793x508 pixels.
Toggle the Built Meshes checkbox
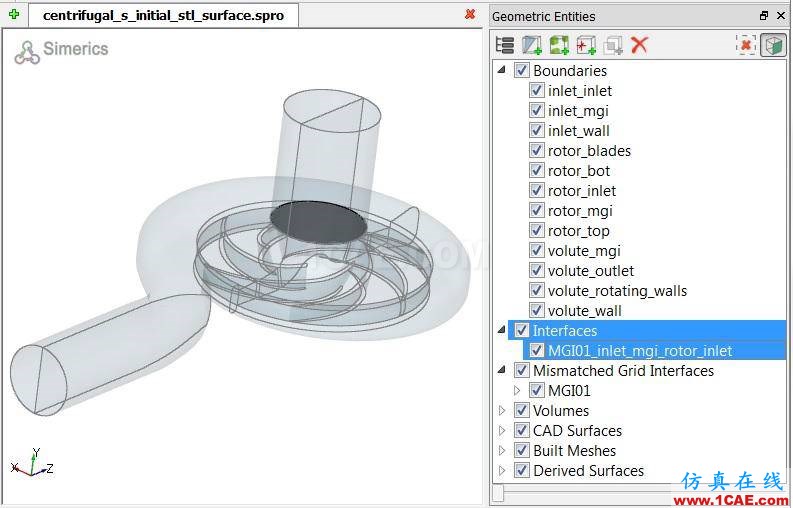(x=521, y=450)
